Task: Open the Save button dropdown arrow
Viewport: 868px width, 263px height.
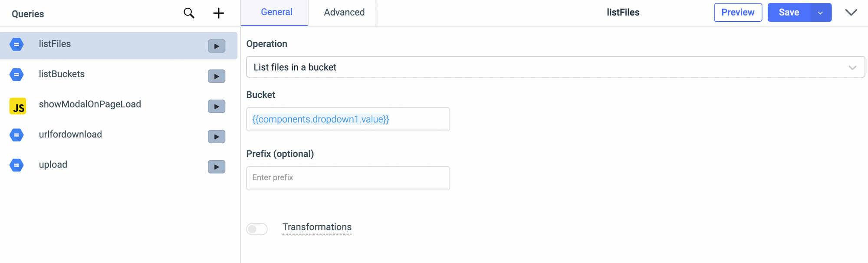Action: pyautogui.click(x=820, y=13)
